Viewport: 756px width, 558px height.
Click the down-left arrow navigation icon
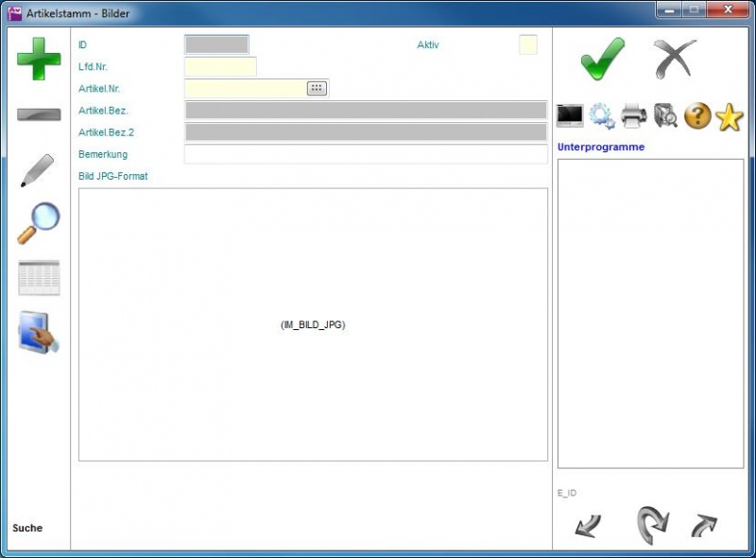pos(588,526)
